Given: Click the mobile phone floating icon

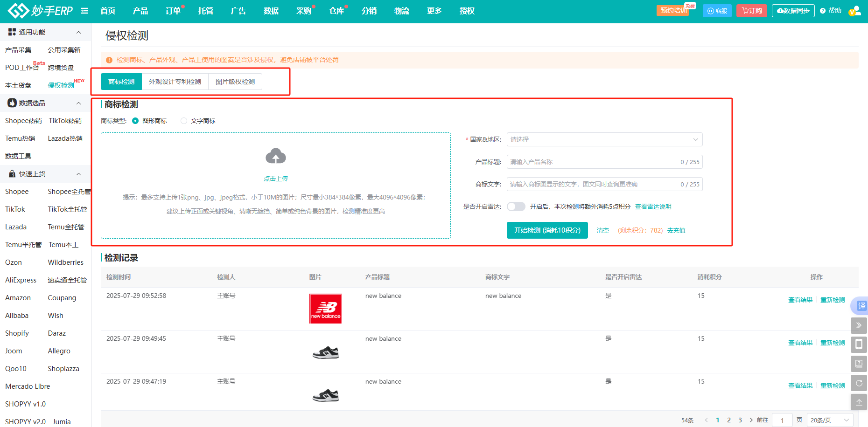Looking at the screenshot, I should click(x=859, y=344).
